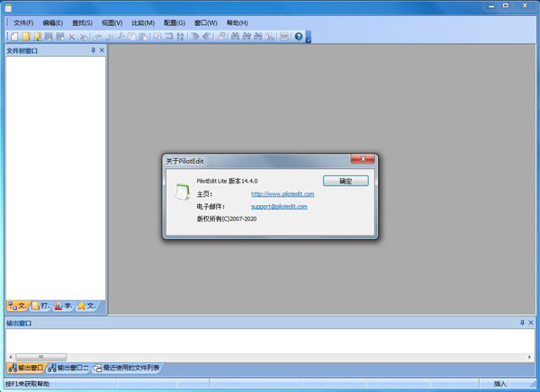
Task: Click the Replace toolbar icon
Action: [270, 36]
